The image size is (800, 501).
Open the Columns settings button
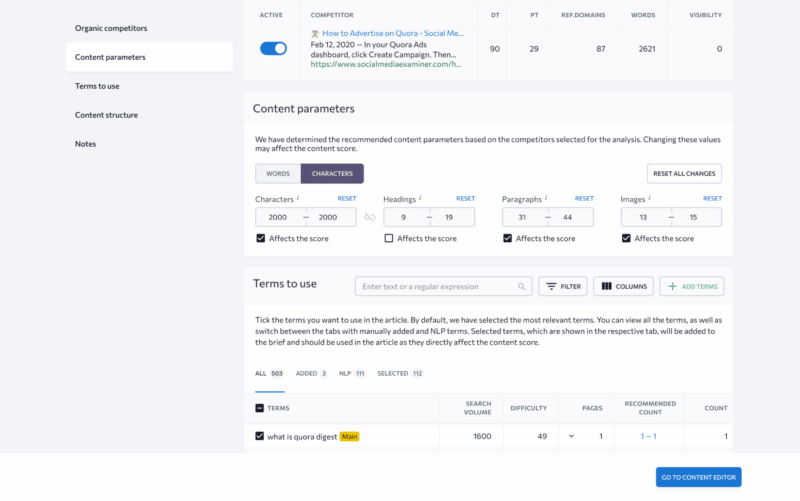623,287
